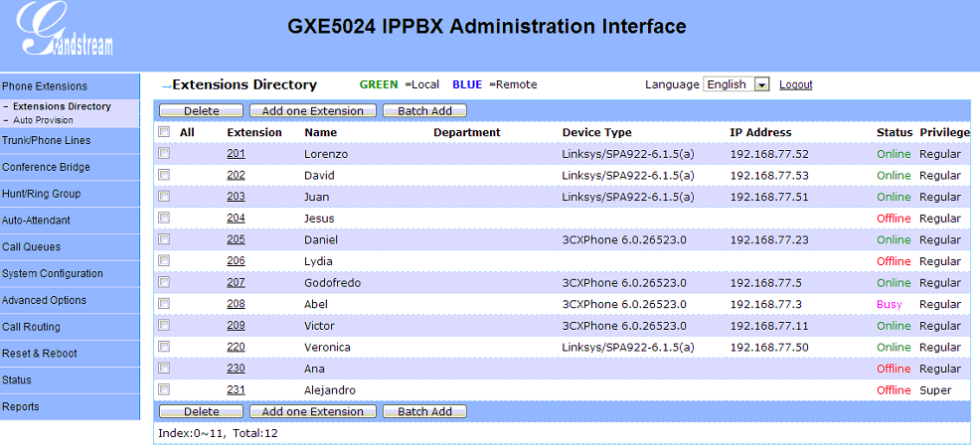
Task: Open extension 220 link
Action: pos(236,347)
